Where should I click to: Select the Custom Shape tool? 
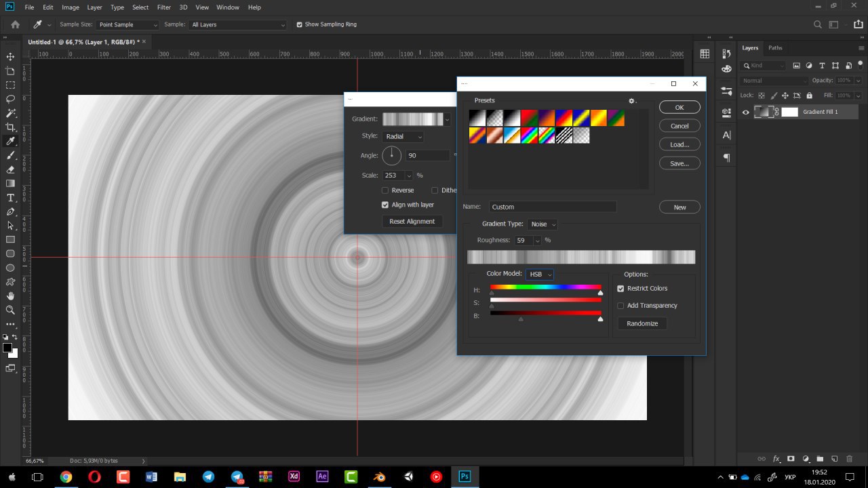point(10,282)
